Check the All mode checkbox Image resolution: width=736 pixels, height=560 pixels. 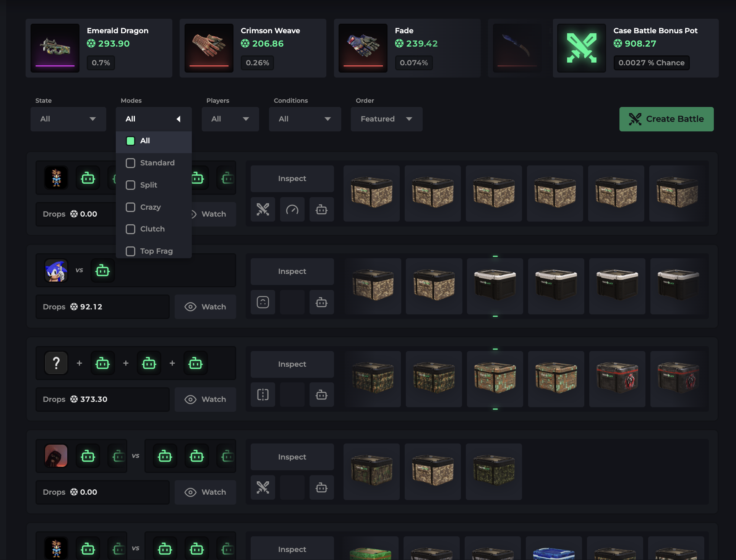tap(130, 141)
